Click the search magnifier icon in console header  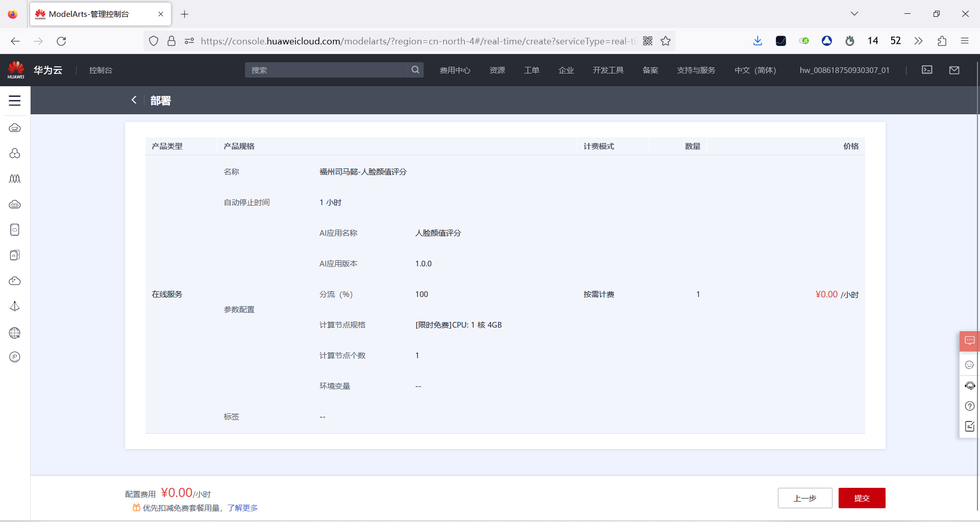click(x=415, y=70)
